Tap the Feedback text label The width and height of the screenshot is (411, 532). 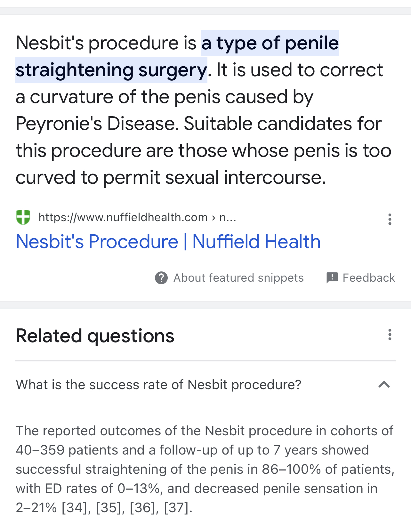[x=369, y=278]
